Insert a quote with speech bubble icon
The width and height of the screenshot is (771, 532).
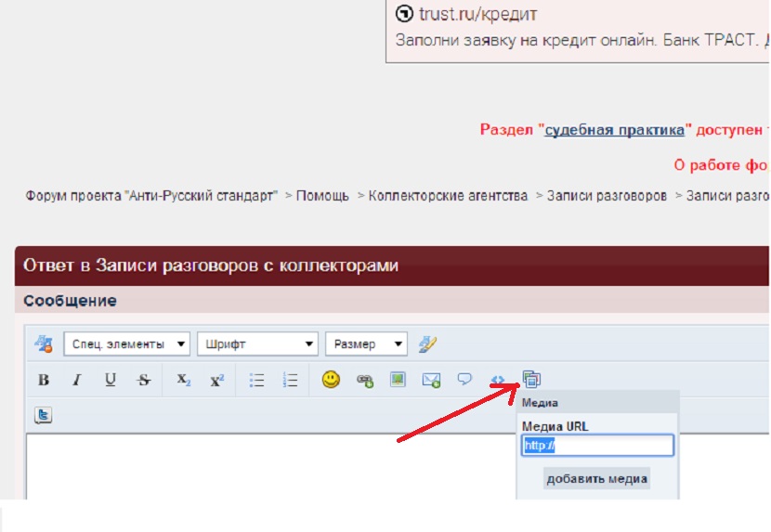(464, 379)
